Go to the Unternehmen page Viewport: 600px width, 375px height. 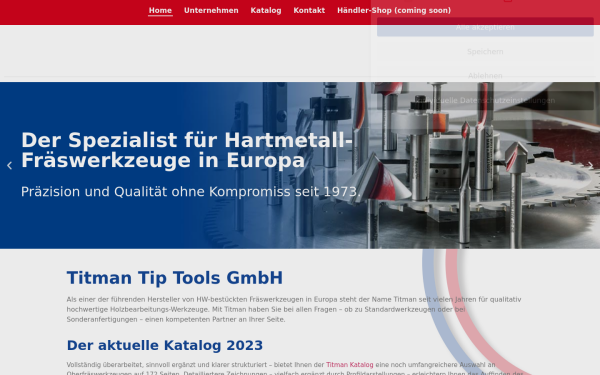tap(211, 10)
